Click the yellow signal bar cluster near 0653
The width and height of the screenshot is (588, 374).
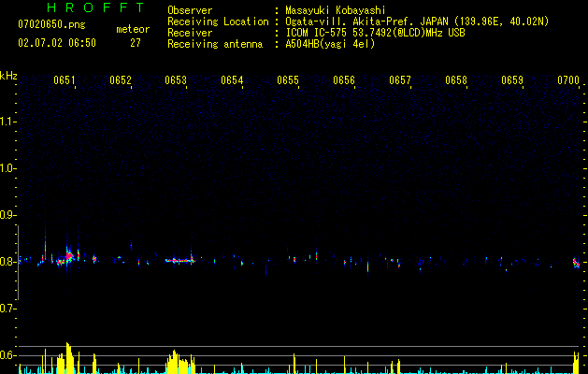point(180,363)
